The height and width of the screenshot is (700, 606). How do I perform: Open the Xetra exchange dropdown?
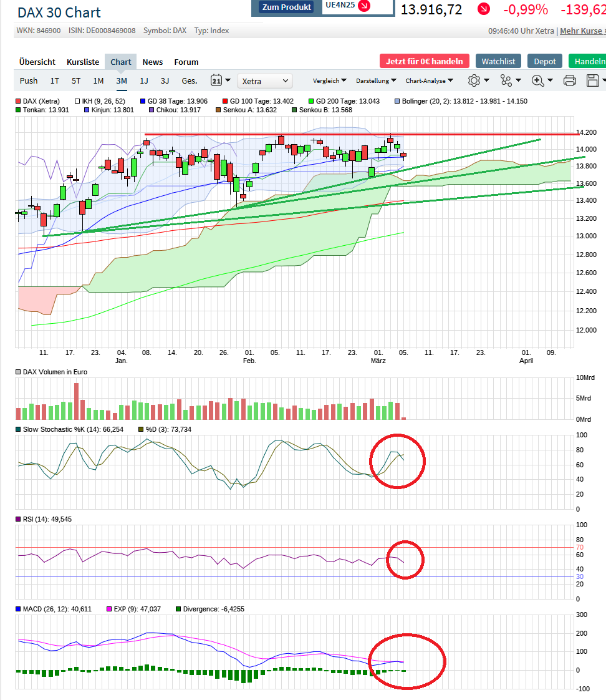tap(265, 80)
